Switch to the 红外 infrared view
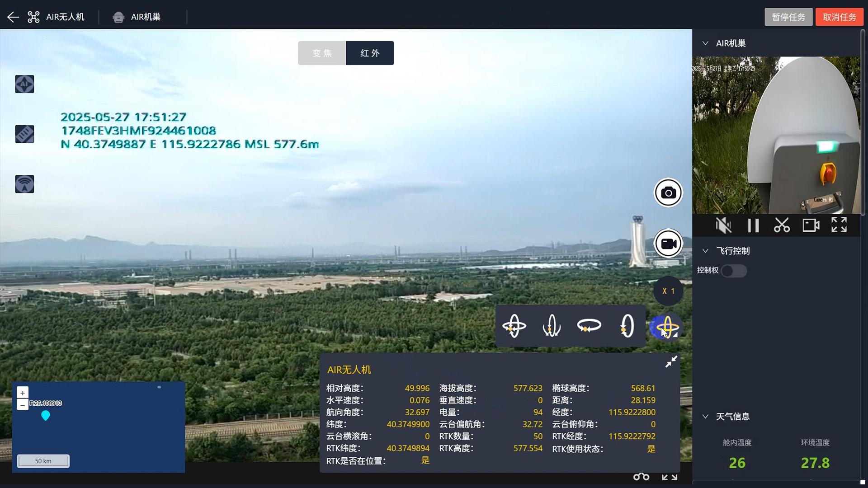This screenshot has width=868, height=488. (x=370, y=53)
